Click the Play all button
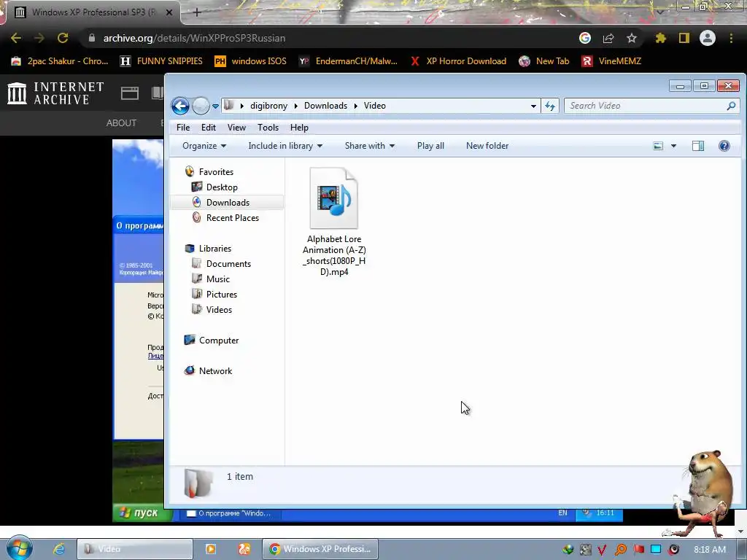Screen dimensions: 747x560 pos(430,146)
